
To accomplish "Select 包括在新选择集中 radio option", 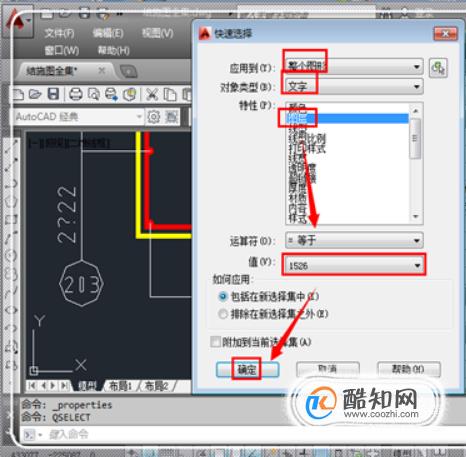I will [x=222, y=296].
